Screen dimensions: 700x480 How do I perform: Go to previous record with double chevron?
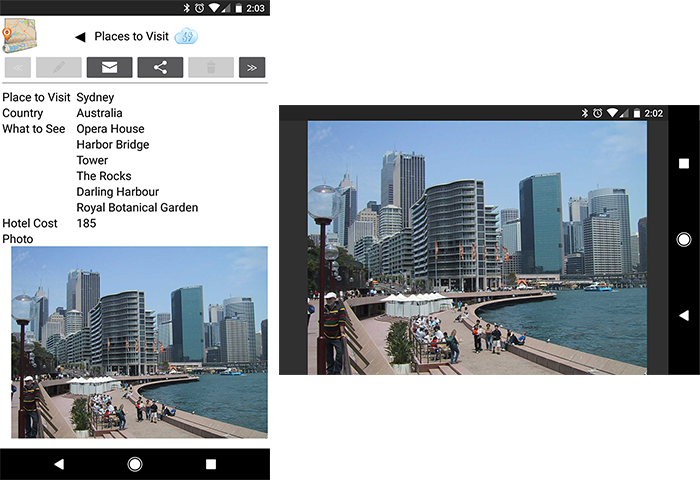pos(17,68)
